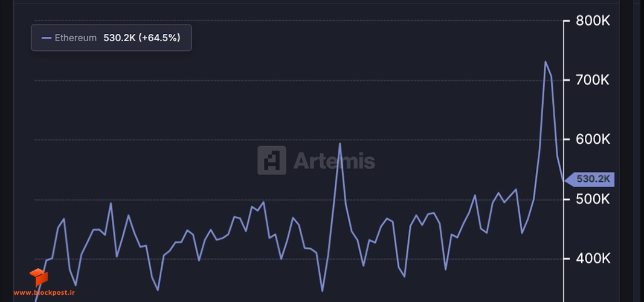Click the orange Blockpost cube logo
The width and height of the screenshot is (644, 302).
pos(39,277)
